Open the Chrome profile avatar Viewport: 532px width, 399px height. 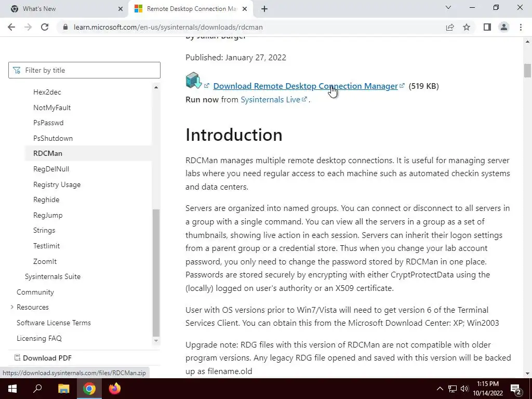click(504, 27)
